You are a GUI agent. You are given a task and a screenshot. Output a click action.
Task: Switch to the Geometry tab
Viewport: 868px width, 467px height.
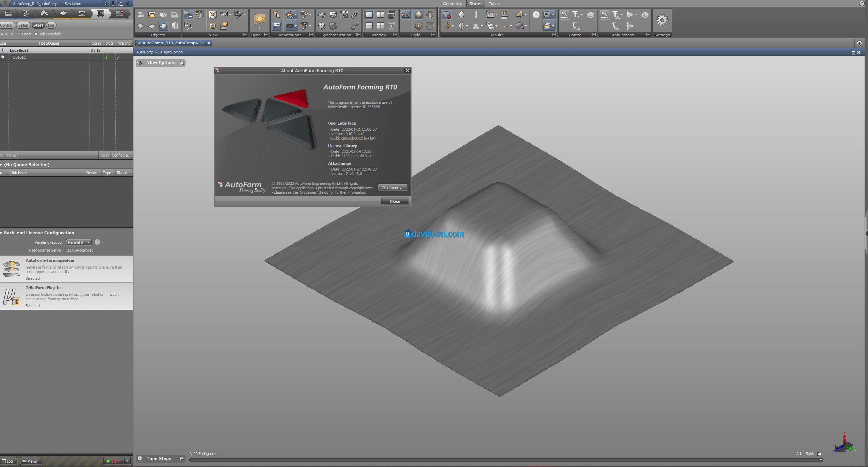[x=452, y=4]
